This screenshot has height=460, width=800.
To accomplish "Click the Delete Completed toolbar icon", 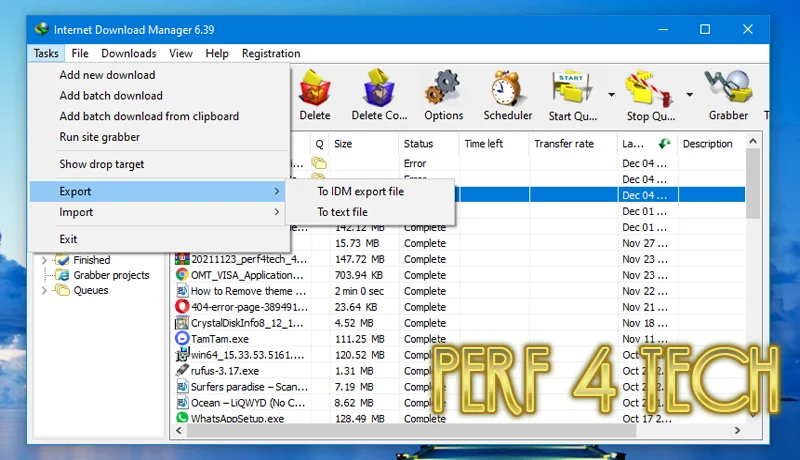I will (x=379, y=88).
